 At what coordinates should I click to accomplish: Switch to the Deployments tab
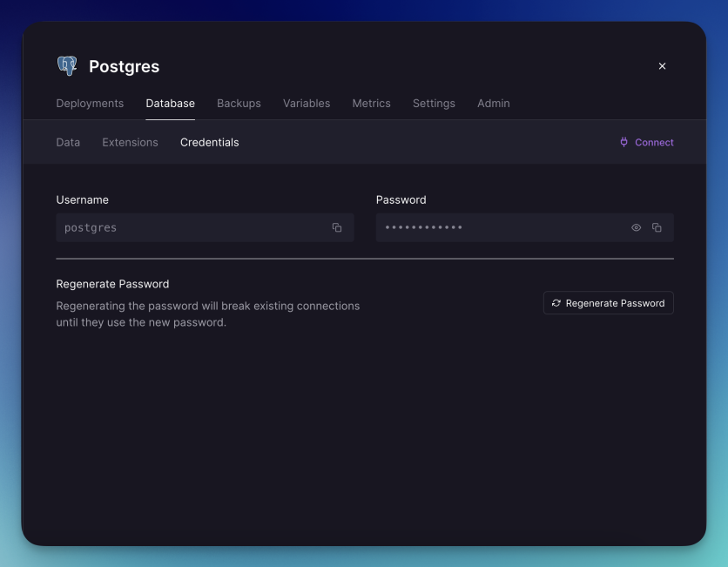[90, 103]
